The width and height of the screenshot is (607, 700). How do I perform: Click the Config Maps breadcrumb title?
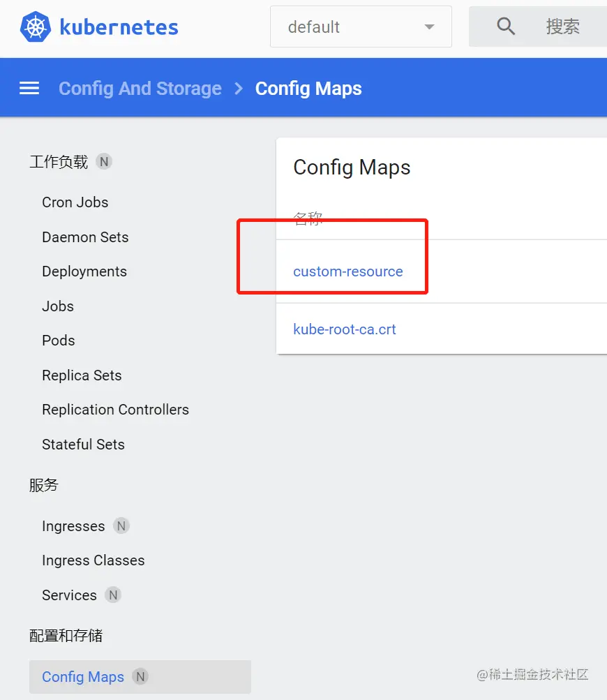308,89
